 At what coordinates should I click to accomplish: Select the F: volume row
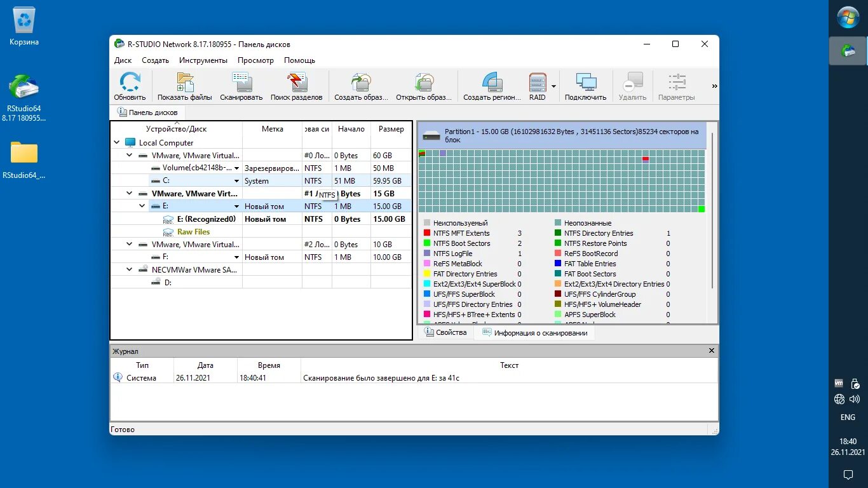click(x=261, y=257)
